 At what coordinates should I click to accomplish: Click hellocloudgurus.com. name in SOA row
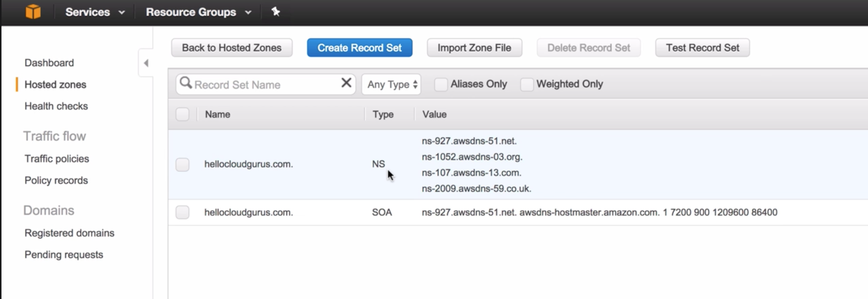pos(249,212)
